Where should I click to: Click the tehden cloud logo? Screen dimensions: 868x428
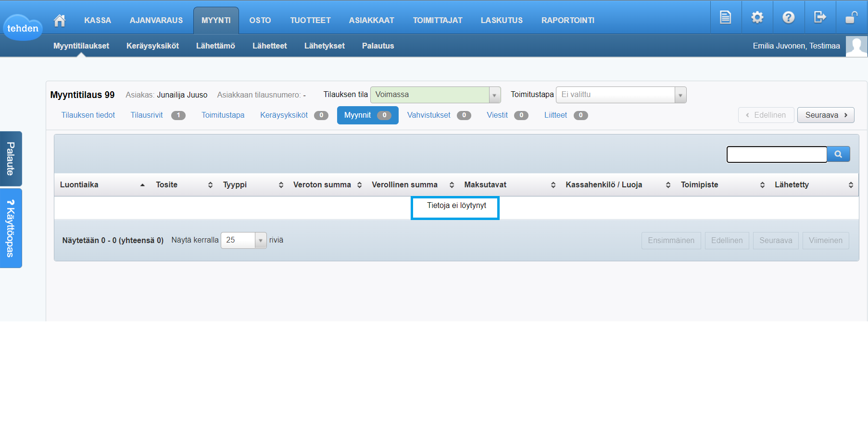click(23, 28)
